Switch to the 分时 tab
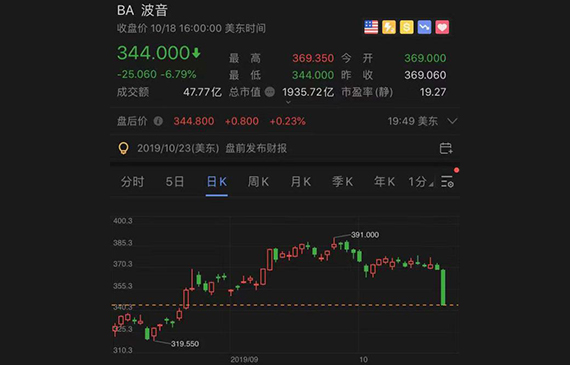The image size is (570, 365). click(x=132, y=181)
